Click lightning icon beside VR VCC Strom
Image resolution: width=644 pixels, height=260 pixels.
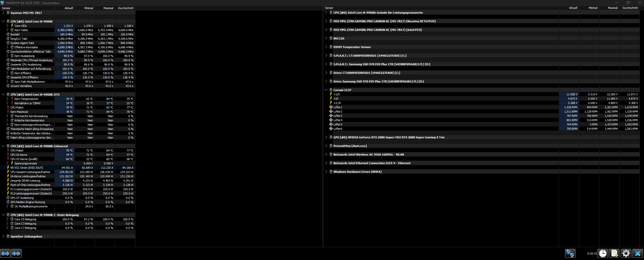[x=8, y=167]
